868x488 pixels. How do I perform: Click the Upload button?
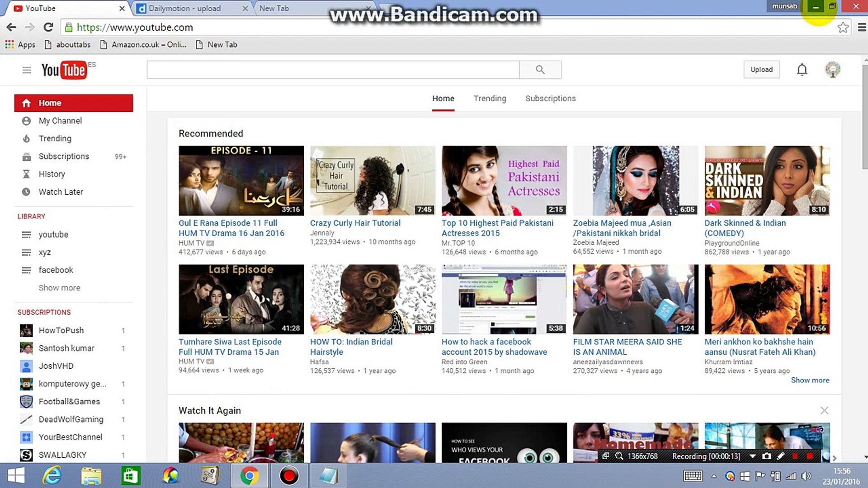coord(761,70)
